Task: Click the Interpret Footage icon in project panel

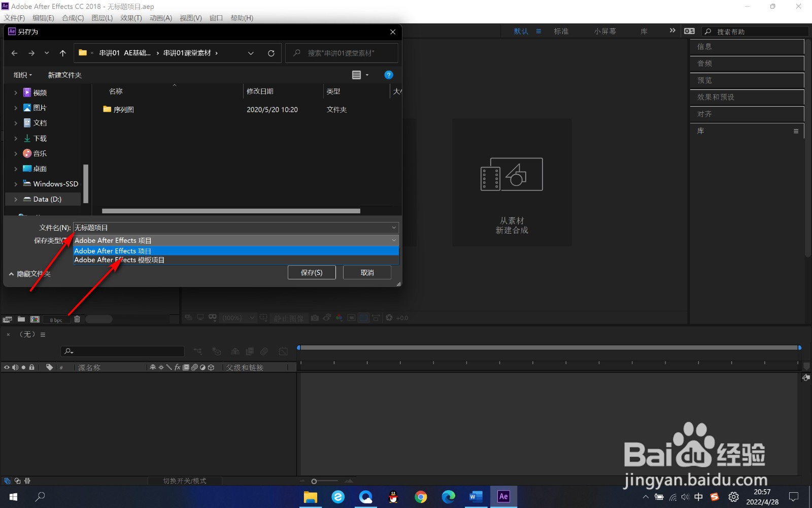Action: point(7,319)
